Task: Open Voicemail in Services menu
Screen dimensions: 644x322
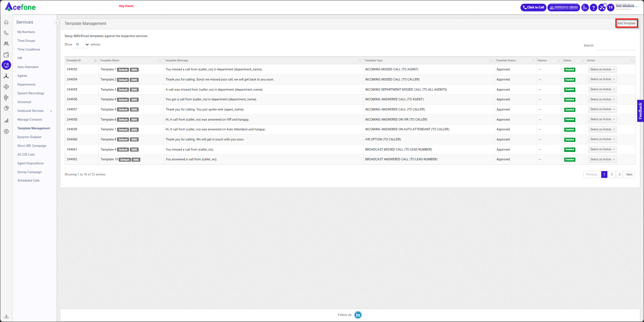Action: 24,102
